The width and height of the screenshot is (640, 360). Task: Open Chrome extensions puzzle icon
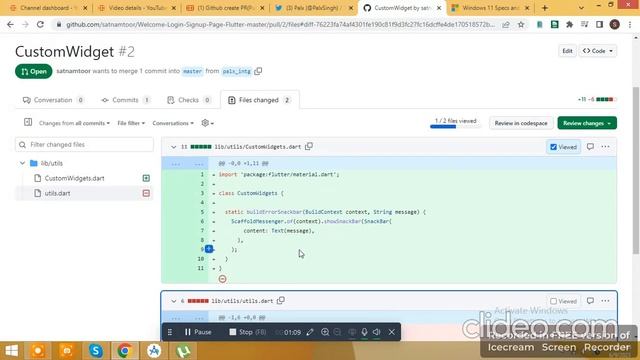[x=569, y=24]
